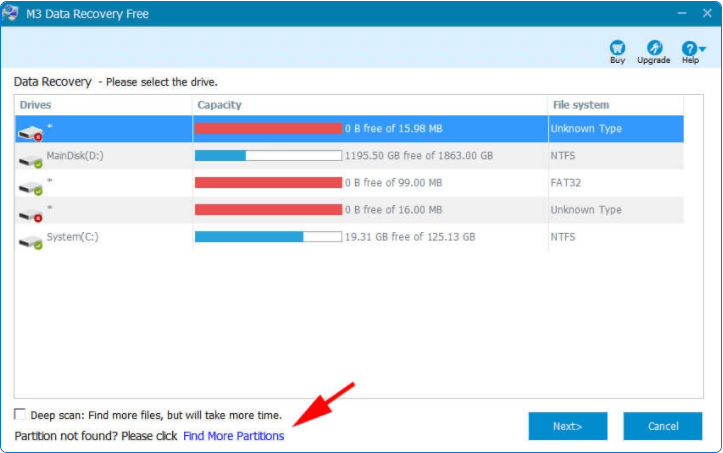Click Unknown Type in the 16.00 MB row

point(586,209)
